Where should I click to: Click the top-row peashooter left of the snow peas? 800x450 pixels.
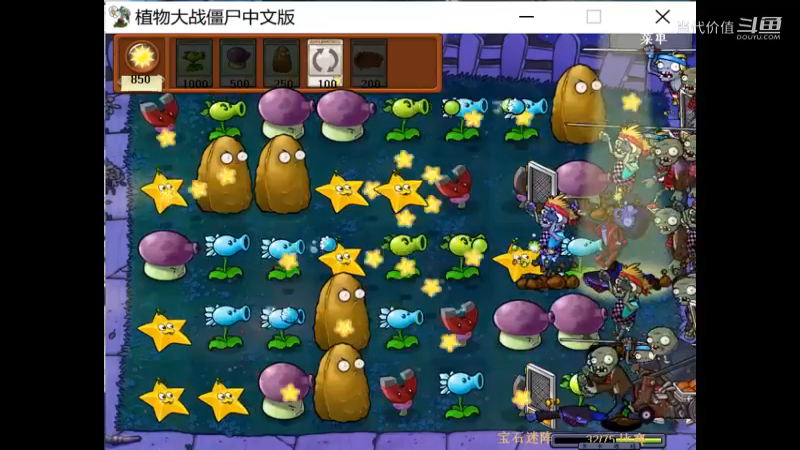[x=406, y=118]
